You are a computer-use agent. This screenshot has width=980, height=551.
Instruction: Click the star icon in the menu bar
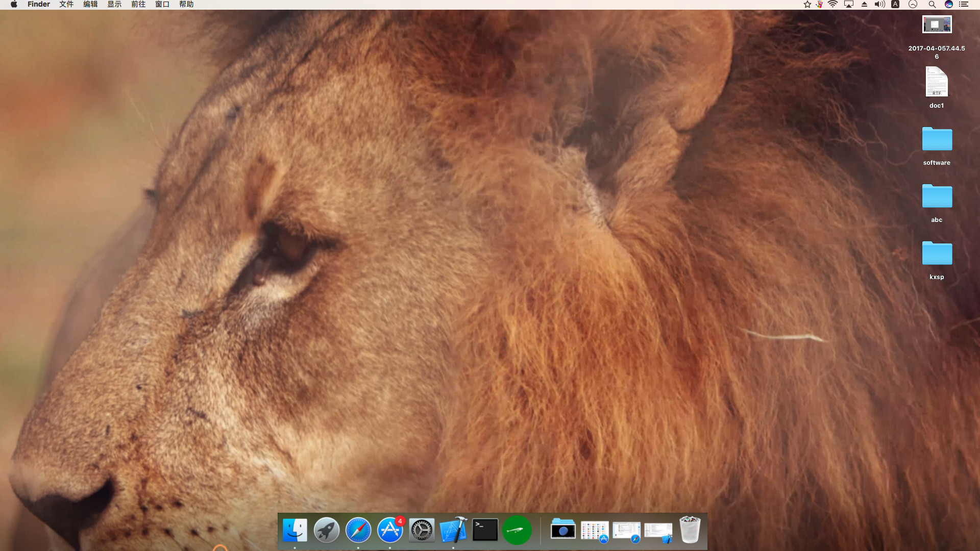pos(806,4)
